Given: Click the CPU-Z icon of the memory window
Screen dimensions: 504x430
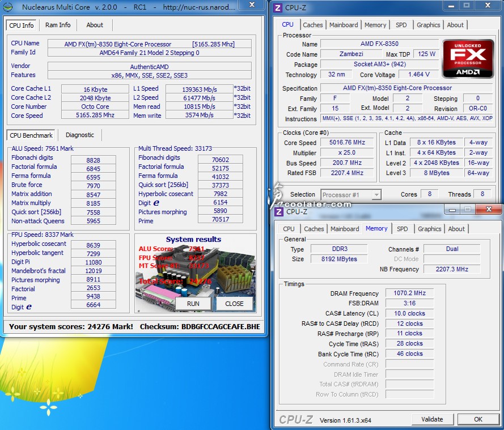Looking at the screenshot, I should [x=279, y=212].
